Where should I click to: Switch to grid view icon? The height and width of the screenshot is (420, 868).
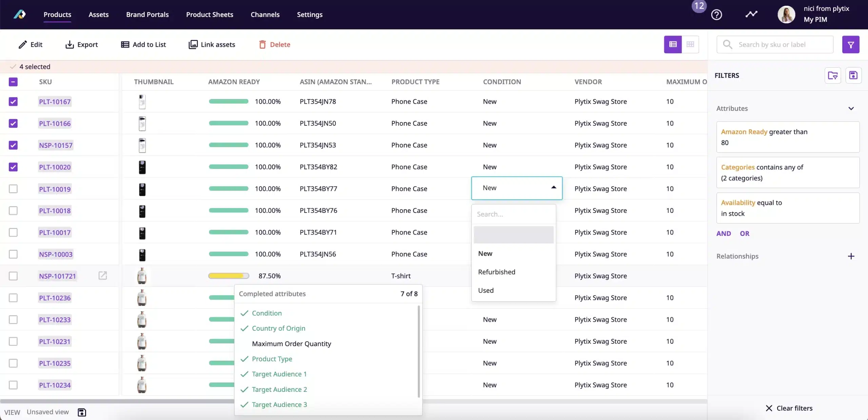point(690,44)
